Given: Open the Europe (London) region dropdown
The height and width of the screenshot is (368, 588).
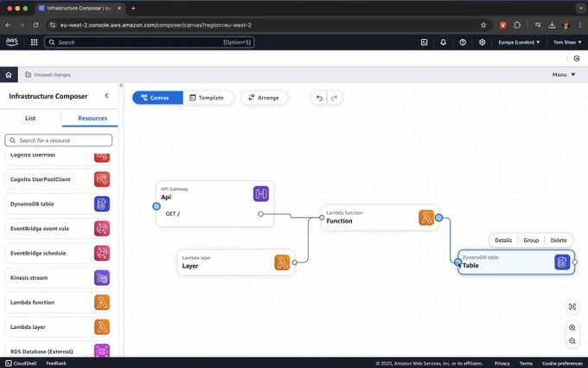Looking at the screenshot, I should (519, 42).
